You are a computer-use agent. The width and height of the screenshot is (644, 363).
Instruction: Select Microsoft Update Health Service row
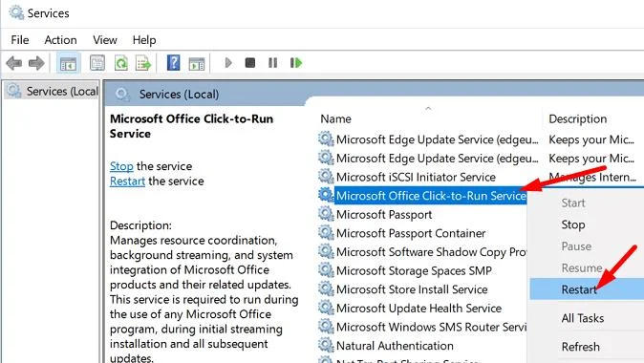[419, 309]
